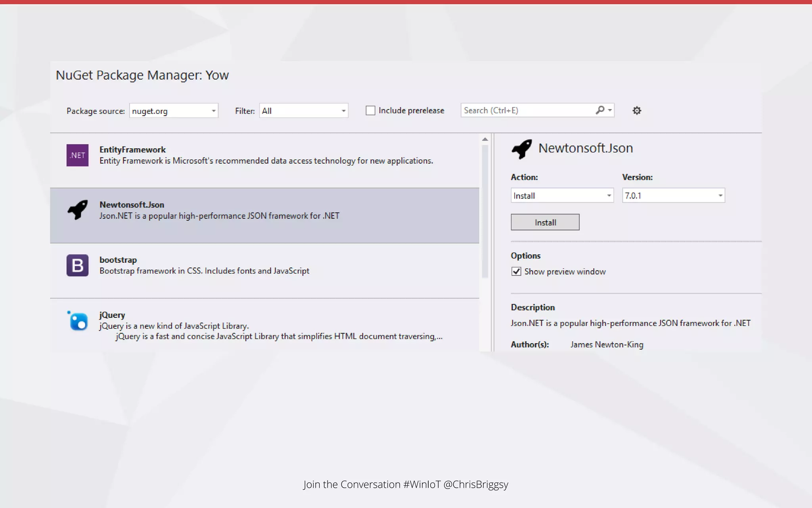Click Newtonsoft.Json heading in details pane
812x508 pixels.
(585, 148)
